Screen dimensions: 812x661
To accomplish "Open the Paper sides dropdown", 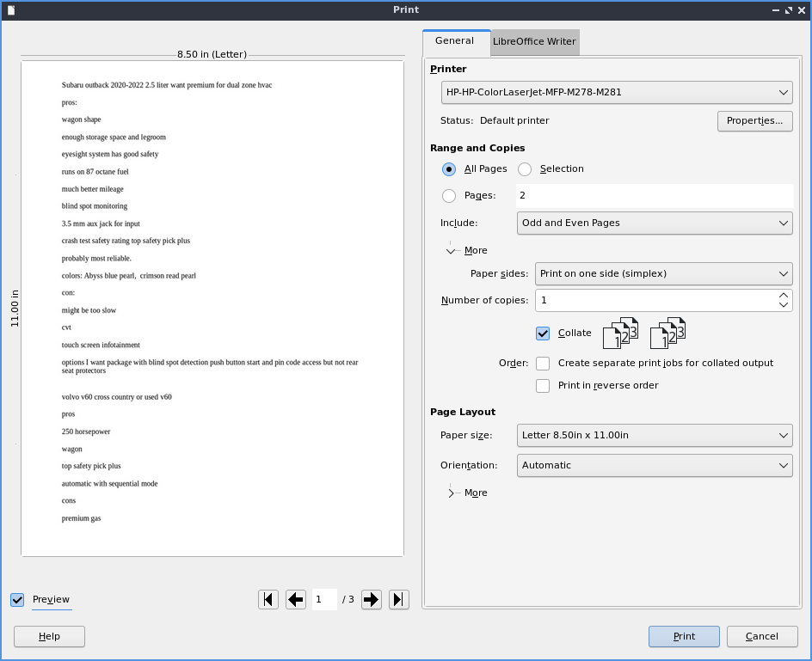I will (663, 274).
